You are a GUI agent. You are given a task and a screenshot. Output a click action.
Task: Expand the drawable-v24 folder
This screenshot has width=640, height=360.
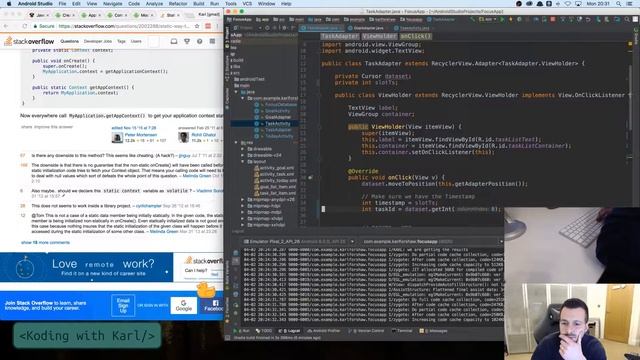point(243,155)
